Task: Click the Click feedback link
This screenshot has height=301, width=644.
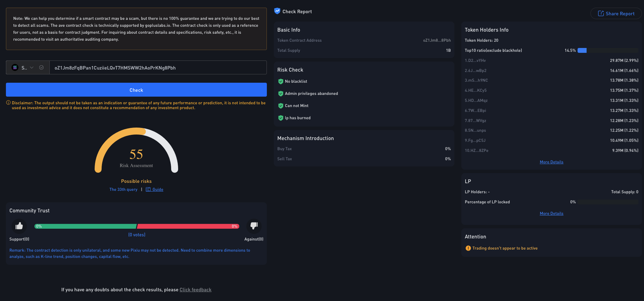Action: 195,290
